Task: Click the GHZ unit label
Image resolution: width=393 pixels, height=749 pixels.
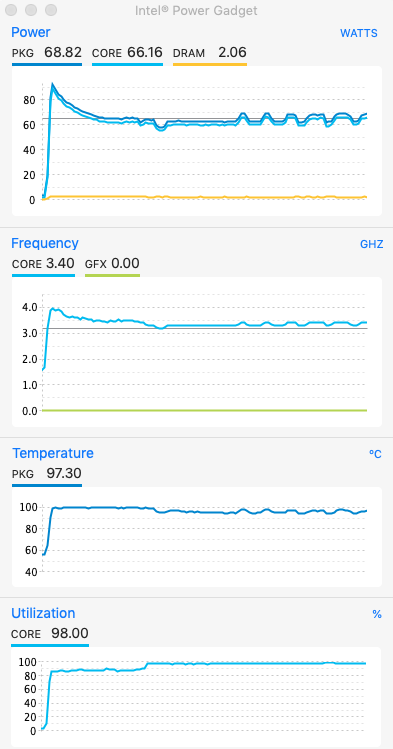Action: pyautogui.click(x=372, y=245)
